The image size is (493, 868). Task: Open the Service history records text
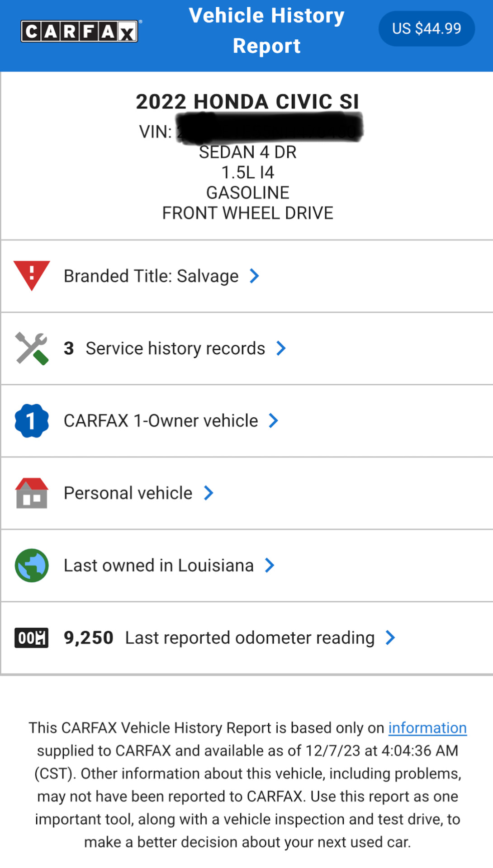[175, 348]
